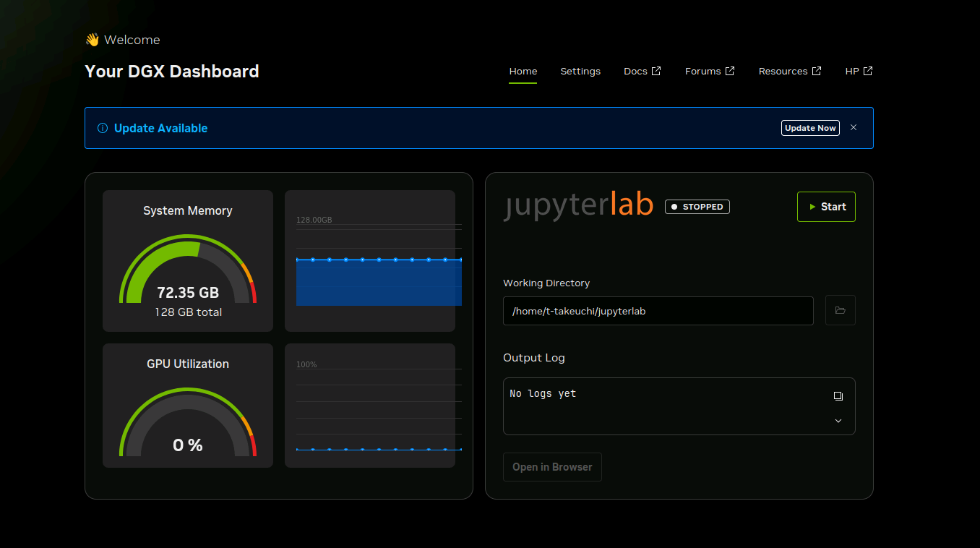
Task: Click the folder browse icon beside Working Directory
Action: [840, 310]
